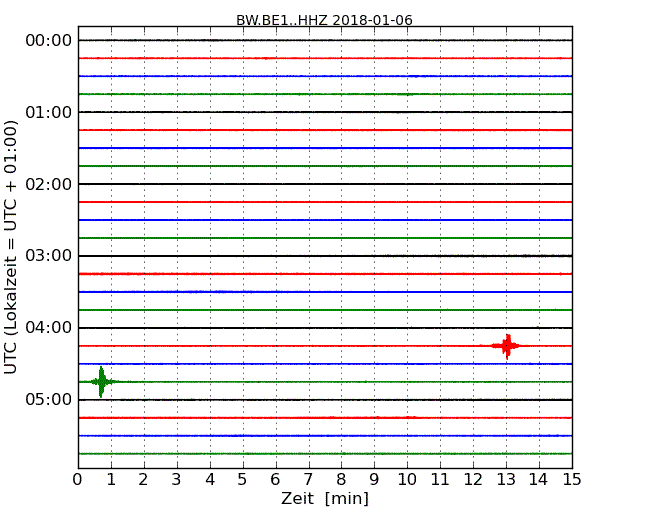Click the plot title BW.BE1..HHZ 2018-01-06
Image resolution: width=650 pixels, height=520 pixels.
324,20
